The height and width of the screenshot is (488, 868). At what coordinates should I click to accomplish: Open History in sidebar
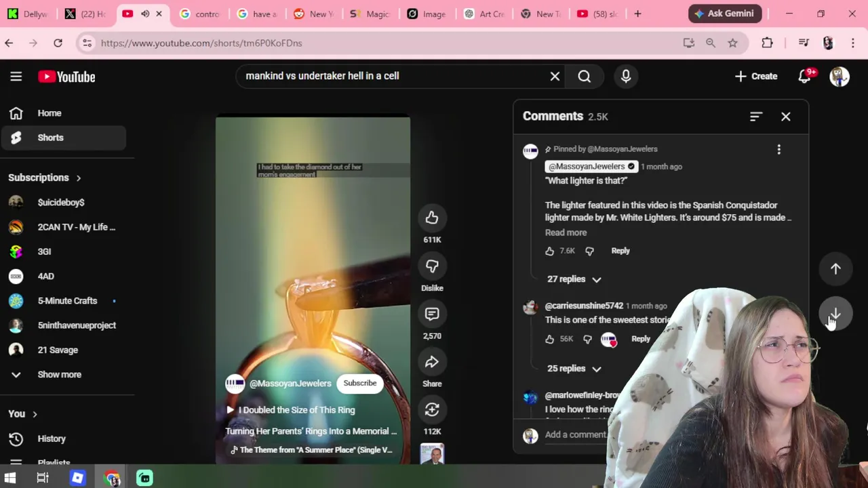click(63, 439)
